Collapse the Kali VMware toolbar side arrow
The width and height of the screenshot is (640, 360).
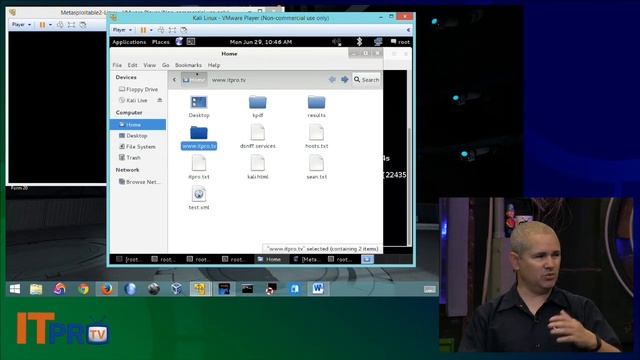pos(408,30)
